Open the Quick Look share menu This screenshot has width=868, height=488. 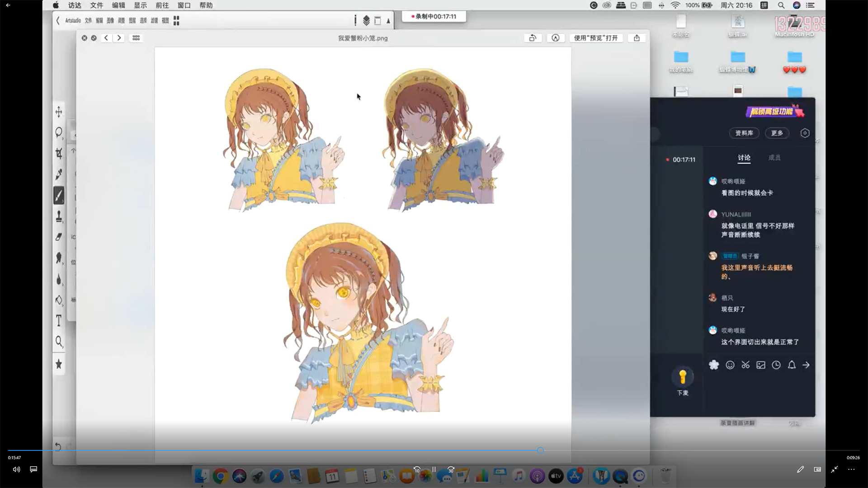pyautogui.click(x=637, y=38)
